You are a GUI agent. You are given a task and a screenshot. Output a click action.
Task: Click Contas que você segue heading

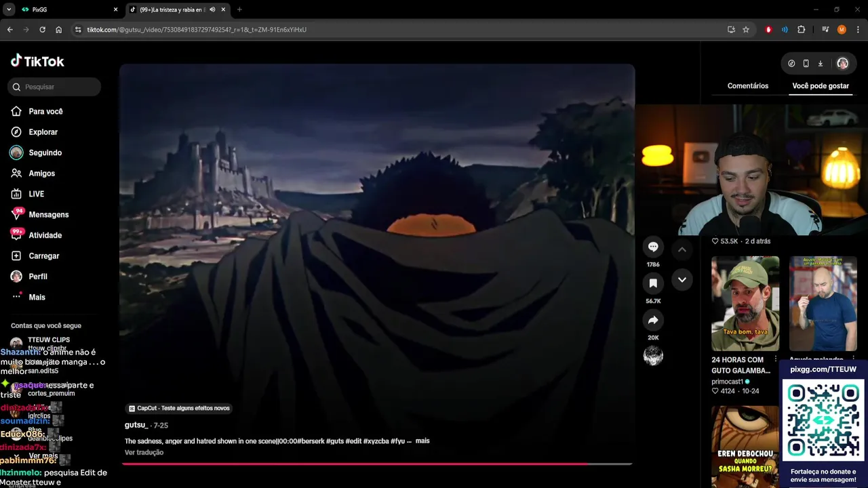pos(46,326)
